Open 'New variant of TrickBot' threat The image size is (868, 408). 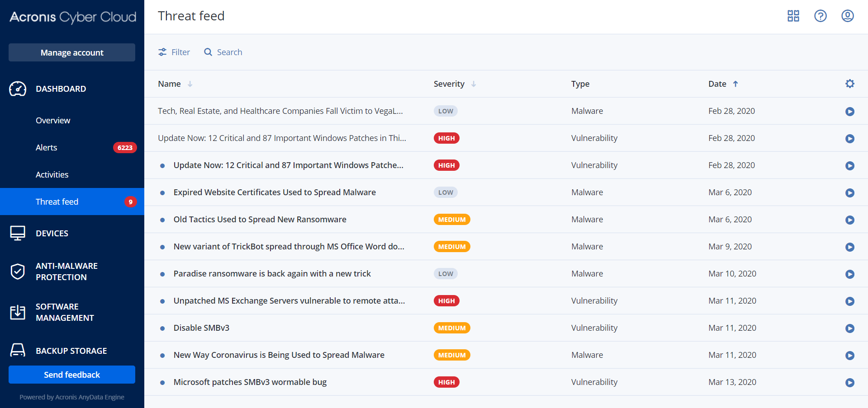click(289, 247)
